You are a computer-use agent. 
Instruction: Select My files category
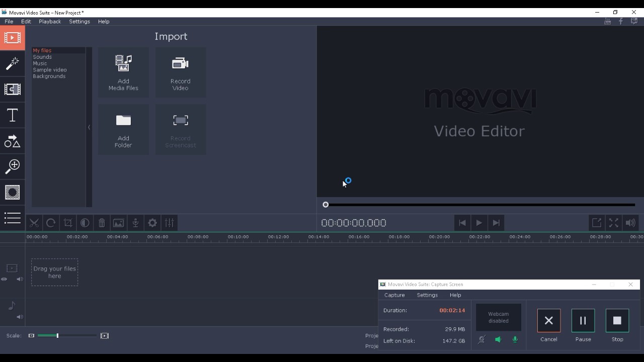pyautogui.click(x=42, y=50)
